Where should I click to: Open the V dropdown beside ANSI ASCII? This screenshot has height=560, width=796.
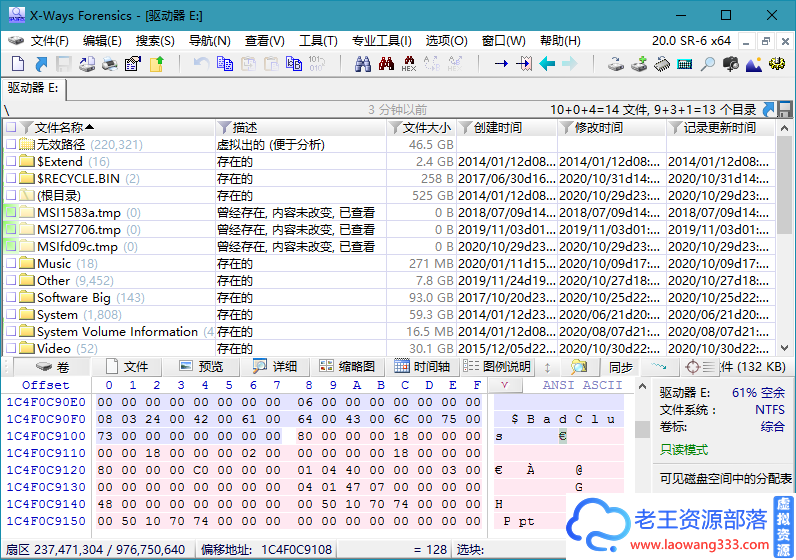pyautogui.click(x=505, y=385)
